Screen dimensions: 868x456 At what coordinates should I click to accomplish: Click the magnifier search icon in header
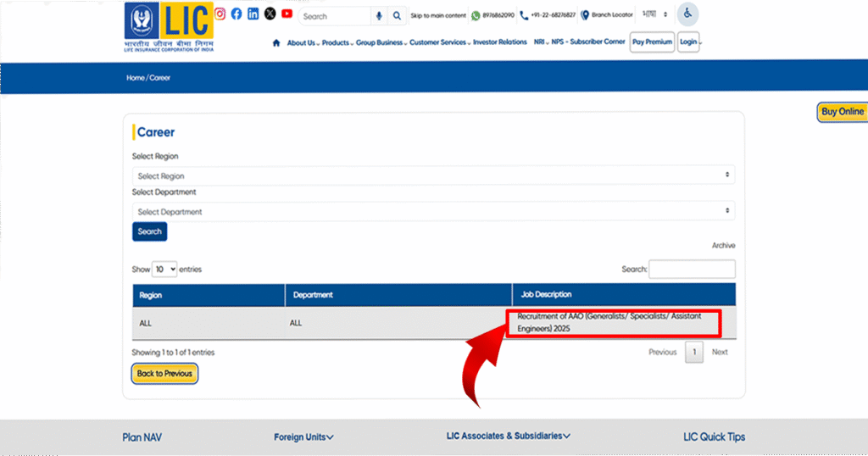[x=397, y=16]
